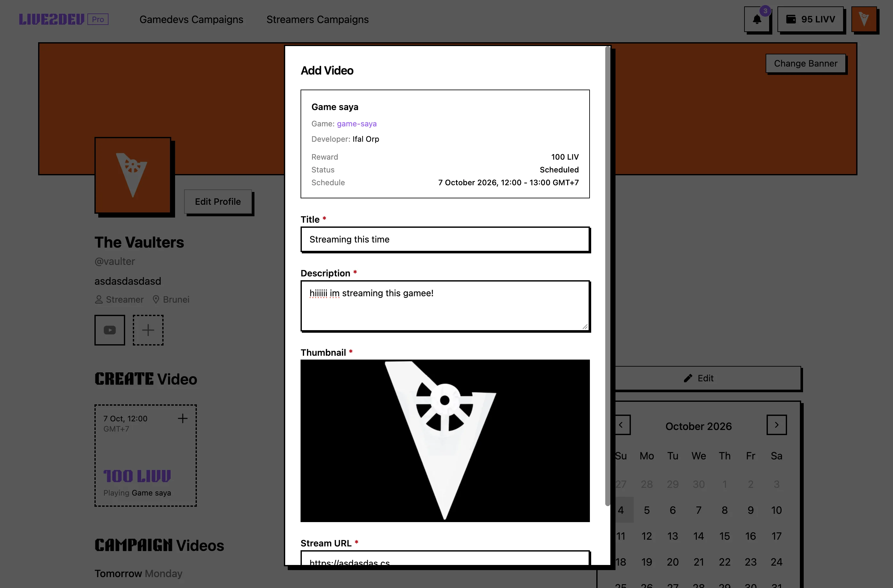Select October 10 in the calendar
The width and height of the screenshot is (893, 588).
coord(777,510)
